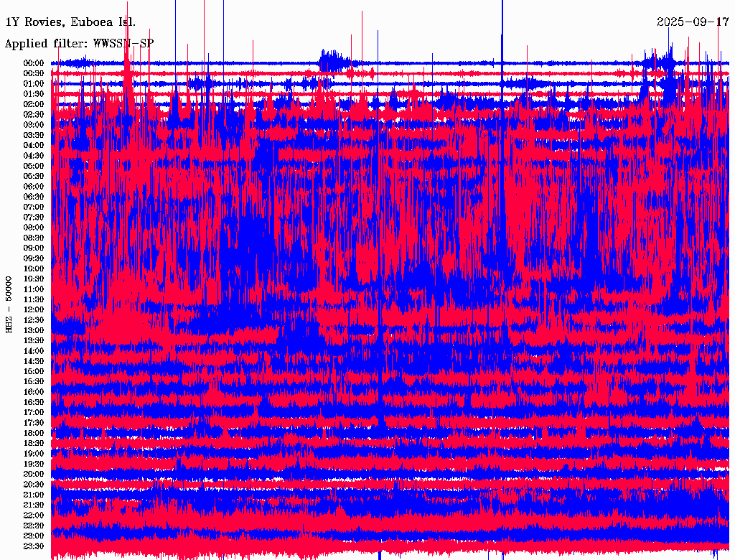This screenshot has width=735, height=560.
Task: Click the station title 1Y Rovies, Euboea Isl.
Action: pyautogui.click(x=70, y=22)
